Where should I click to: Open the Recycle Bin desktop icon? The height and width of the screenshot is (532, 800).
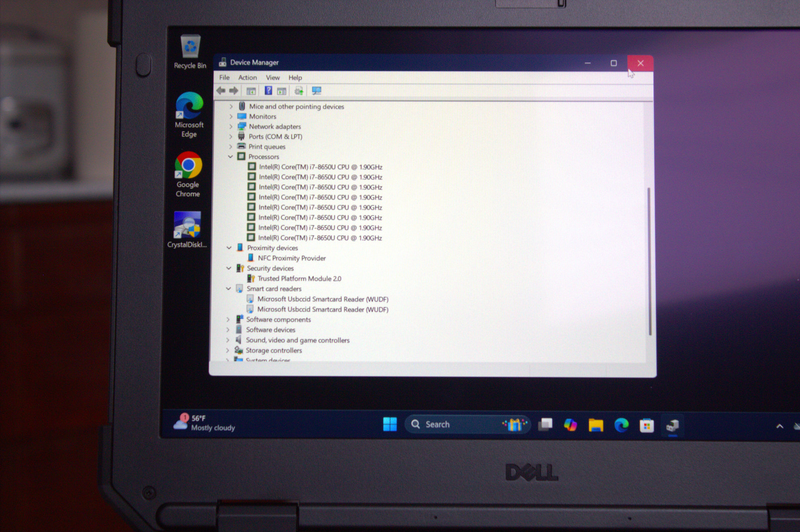[x=190, y=52]
